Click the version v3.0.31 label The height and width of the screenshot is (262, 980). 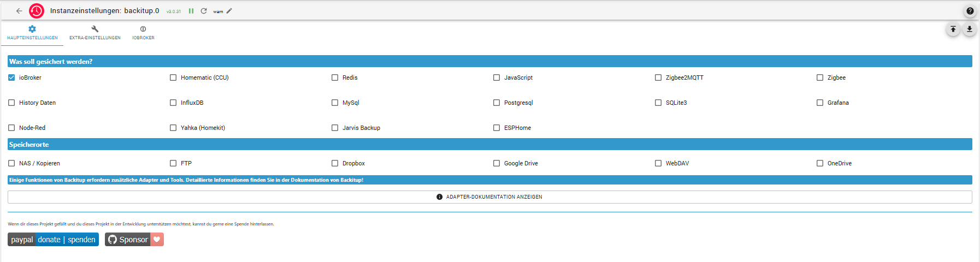(x=173, y=11)
